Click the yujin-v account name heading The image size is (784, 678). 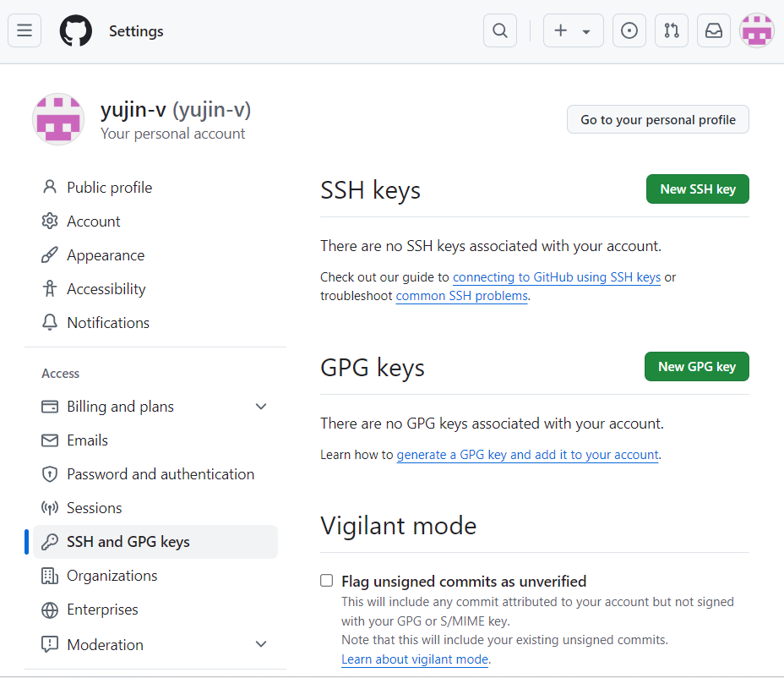point(176,110)
